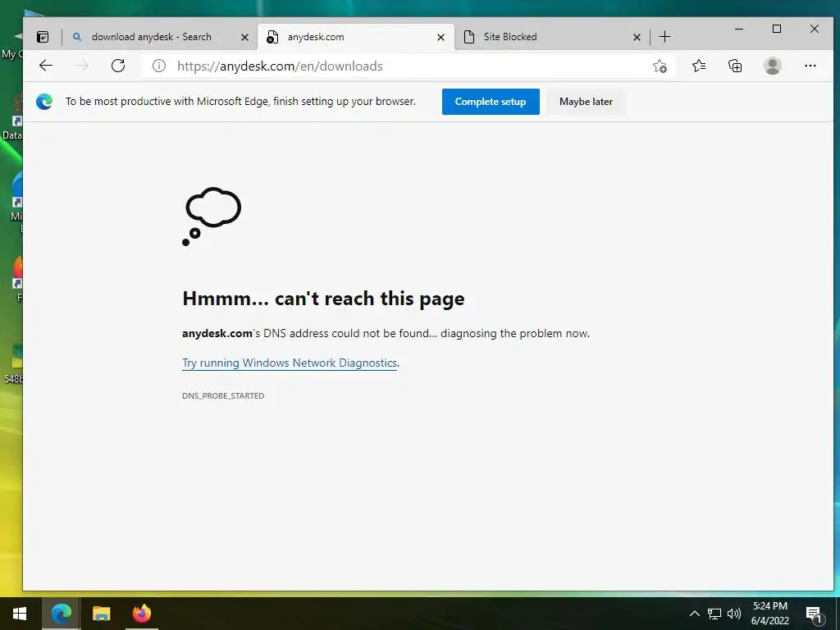
Task: Maximize the Edge window
Action: (777, 29)
